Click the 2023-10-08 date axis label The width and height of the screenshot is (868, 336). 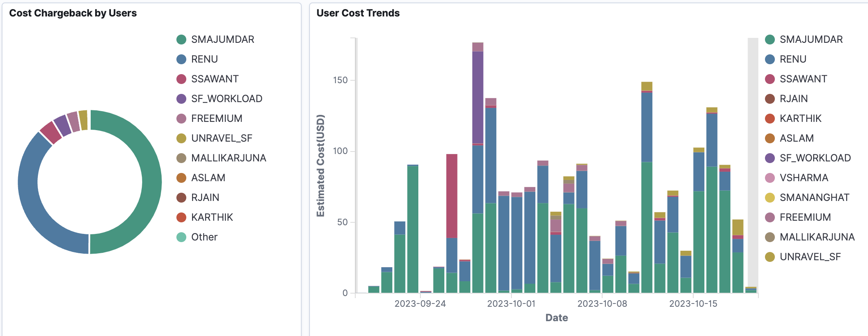click(602, 304)
